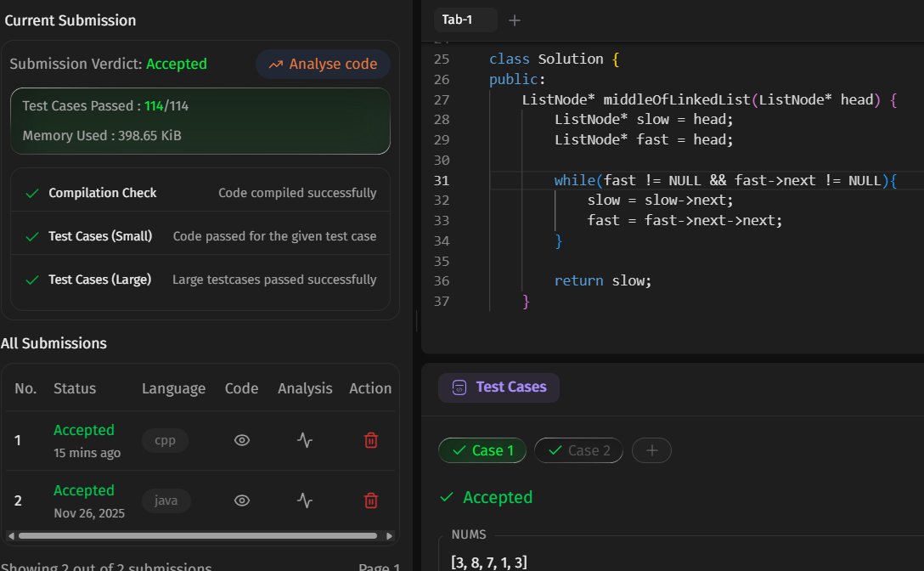The width and height of the screenshot is (924, 571).
Task: Click the java language badge
Action: (x=166, y=500)
